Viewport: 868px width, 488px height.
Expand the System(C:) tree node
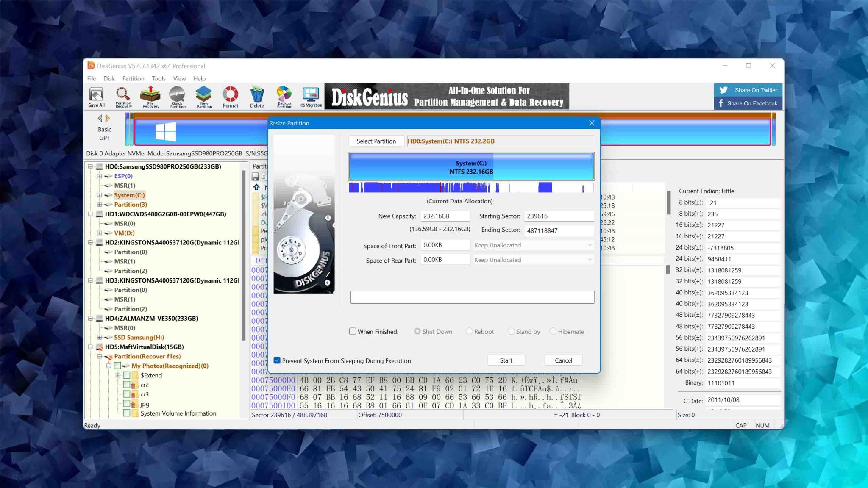click(100, 195)
